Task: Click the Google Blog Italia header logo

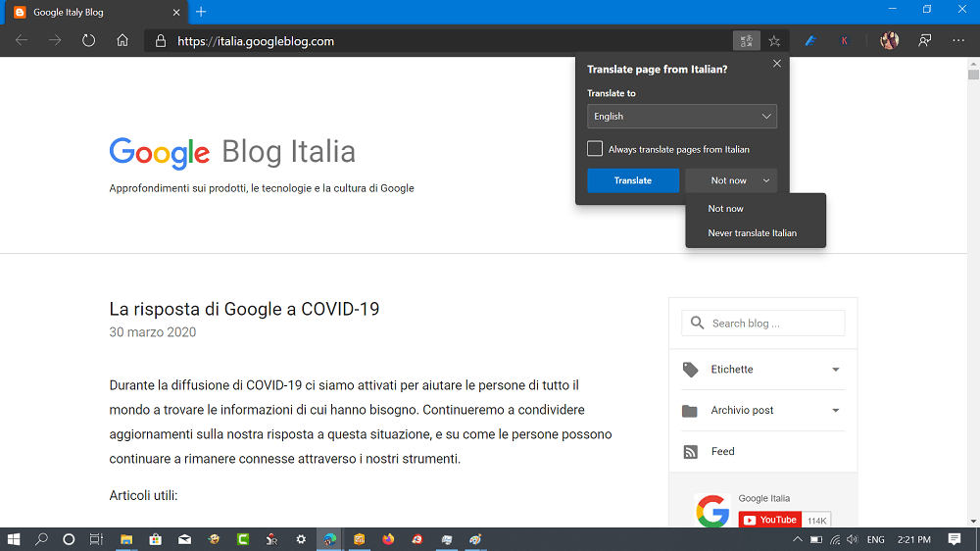Action: (x=232, y=152)
